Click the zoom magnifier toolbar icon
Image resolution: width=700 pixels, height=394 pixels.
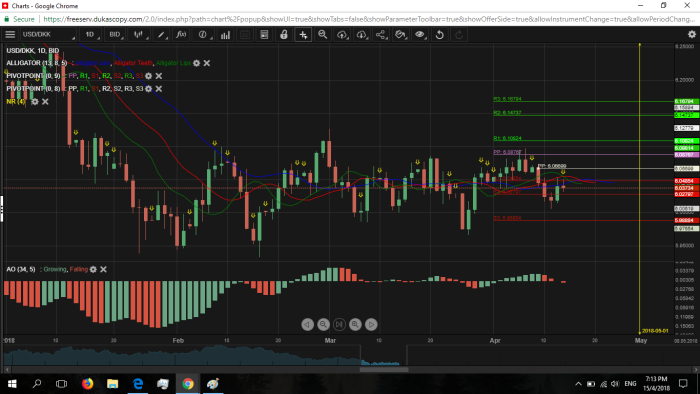pyautogui.click(x=322, y=34)
